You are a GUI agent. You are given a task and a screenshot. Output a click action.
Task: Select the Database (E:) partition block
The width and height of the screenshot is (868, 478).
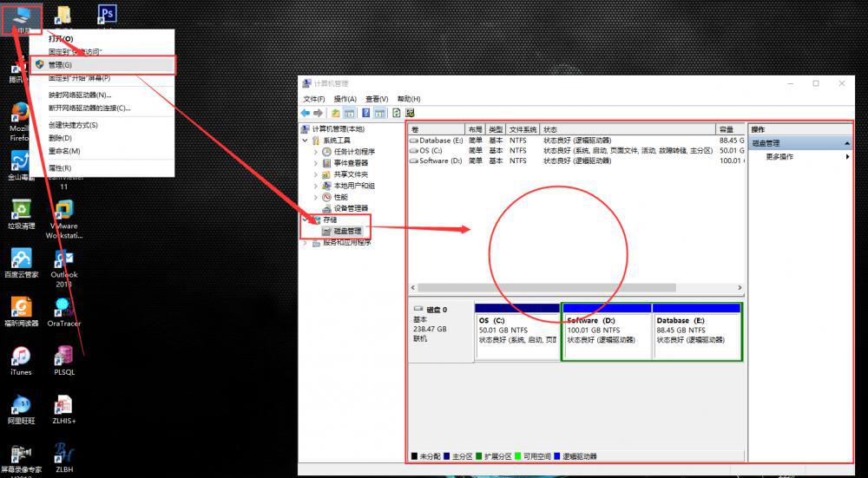[x=697, y=331]
